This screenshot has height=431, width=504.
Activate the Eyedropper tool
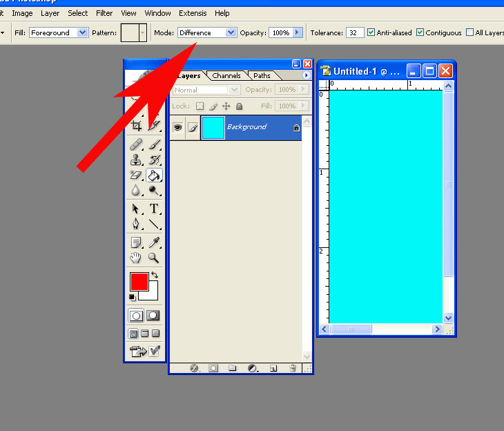click(x=153, y=242)
